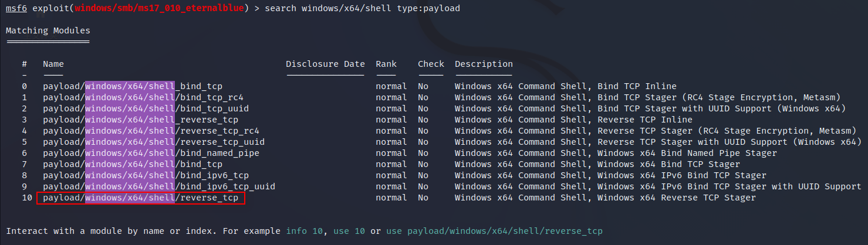The image size is (868, 245).
Task: Click the 'use 10' example command
Action: pos(349,232)
